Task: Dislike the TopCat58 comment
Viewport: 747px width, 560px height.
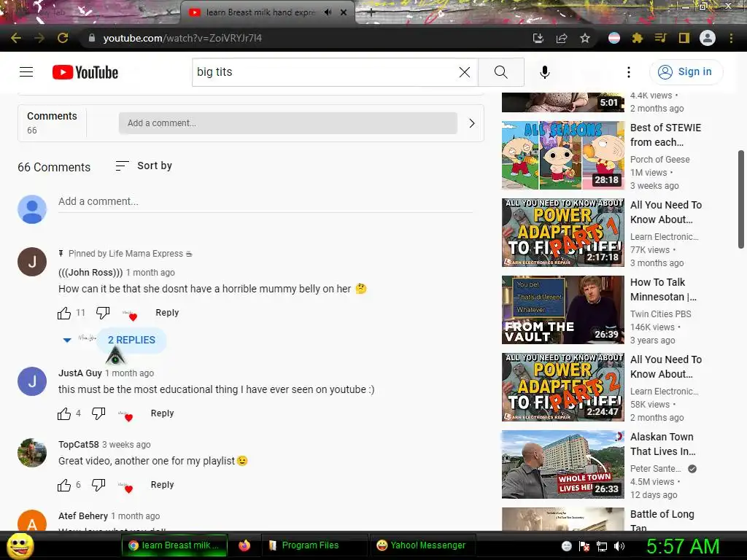Action: pyautogui.click(x=98, y=485)
